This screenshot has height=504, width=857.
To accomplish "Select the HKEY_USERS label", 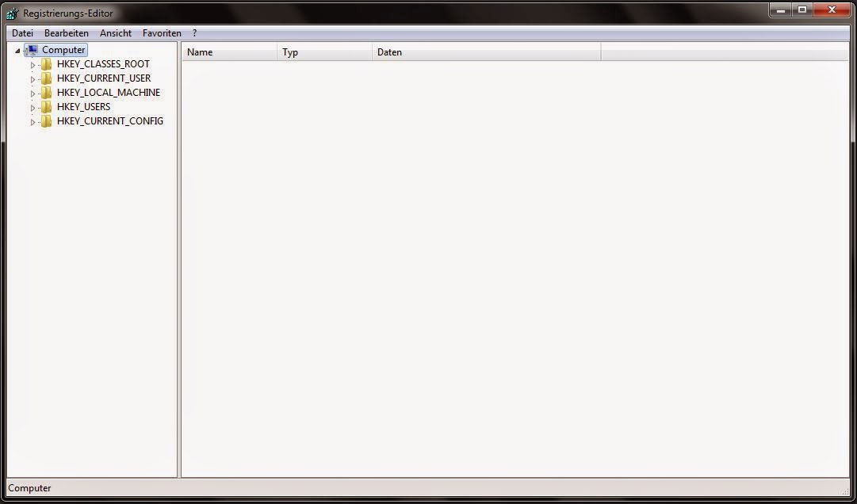I will pyautogui.click(x=83, y=106).
